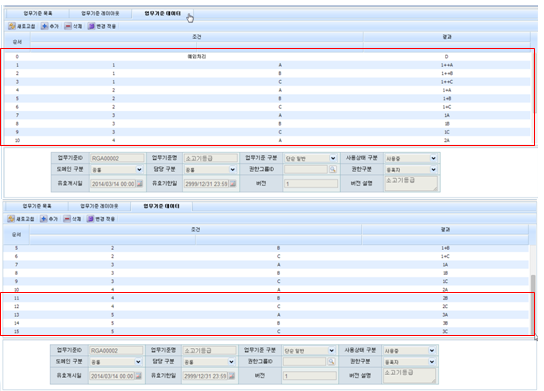The image size is (544, 391).
Task: Select 업무기준 데이터 tab in upper panel
Action: (x=162, y=13)
